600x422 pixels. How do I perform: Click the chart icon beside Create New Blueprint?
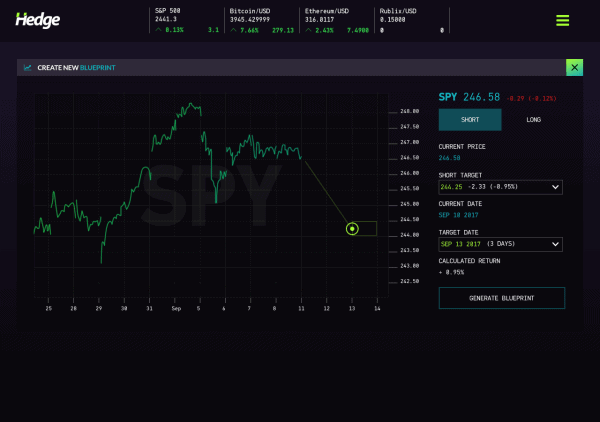pos(28,68)
